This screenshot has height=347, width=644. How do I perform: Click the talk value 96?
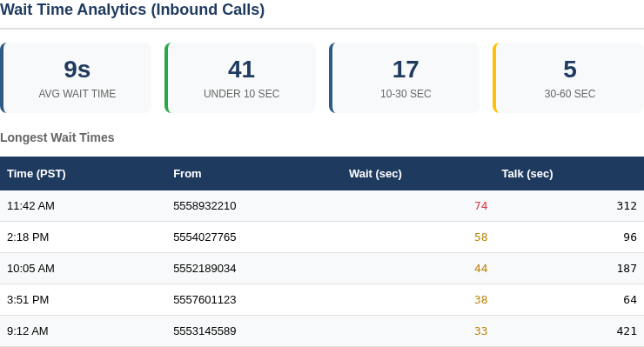tap(630, 237)
